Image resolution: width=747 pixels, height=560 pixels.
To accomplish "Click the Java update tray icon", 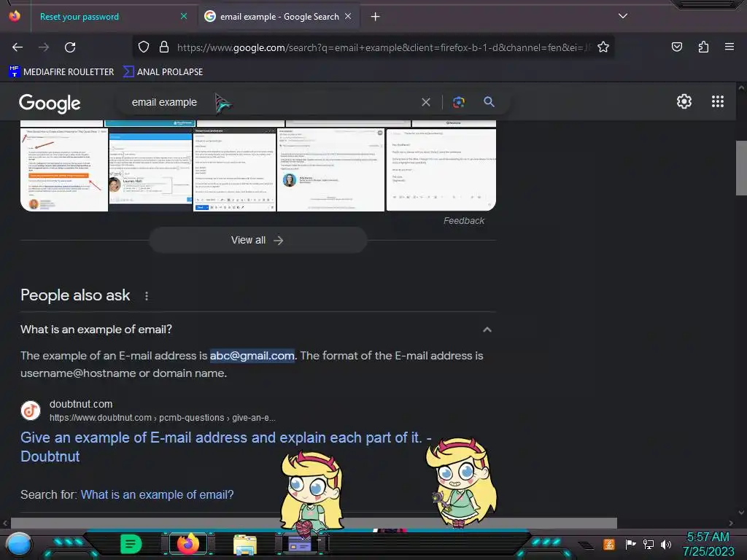I will tap(609, 544).
